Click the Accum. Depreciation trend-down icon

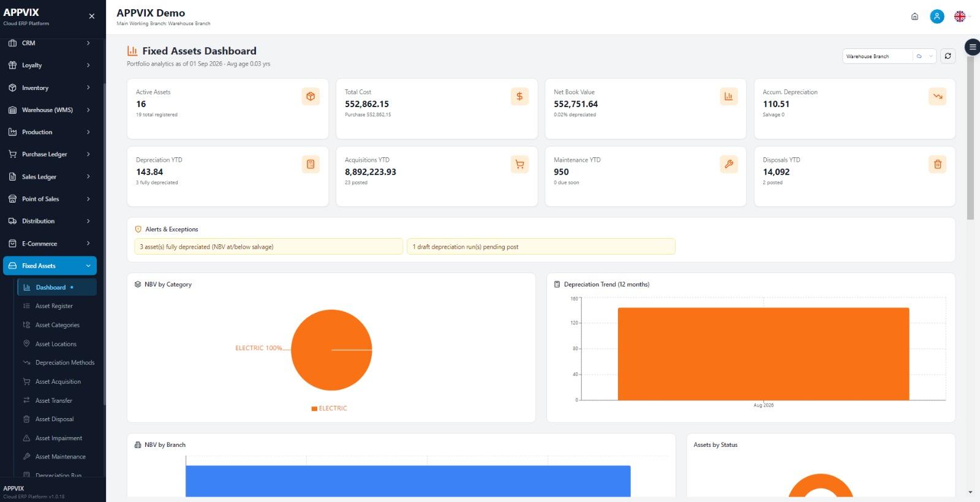[937, 96]
